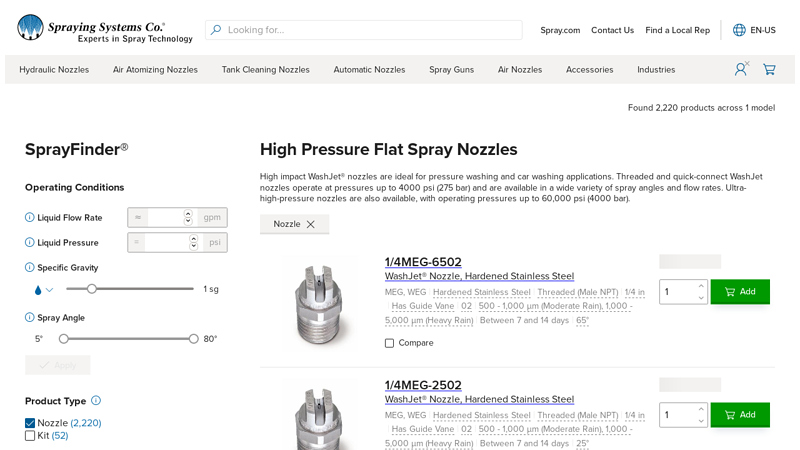This screenshot has height=450, width=800.
Task: Click the Spray Angle minimum handle
Action: (63, 339)
